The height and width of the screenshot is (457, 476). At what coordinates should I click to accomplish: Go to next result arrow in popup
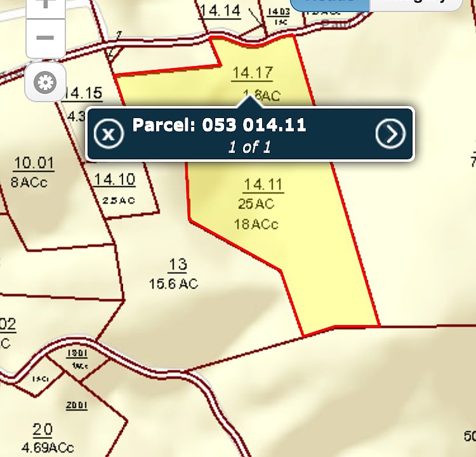(x=391, y=133)
